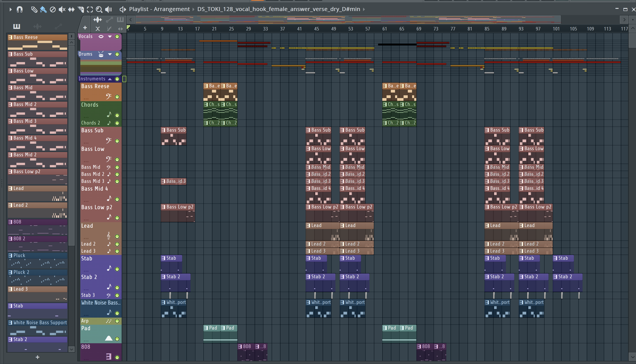Click the Vocals lips icon
This screenshot has width=636, height=364.
click(x=101, y=36)
